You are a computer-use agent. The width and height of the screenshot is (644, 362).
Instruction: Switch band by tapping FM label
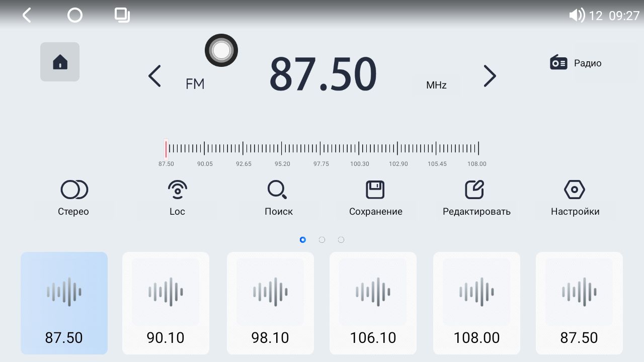pos(195,84)
